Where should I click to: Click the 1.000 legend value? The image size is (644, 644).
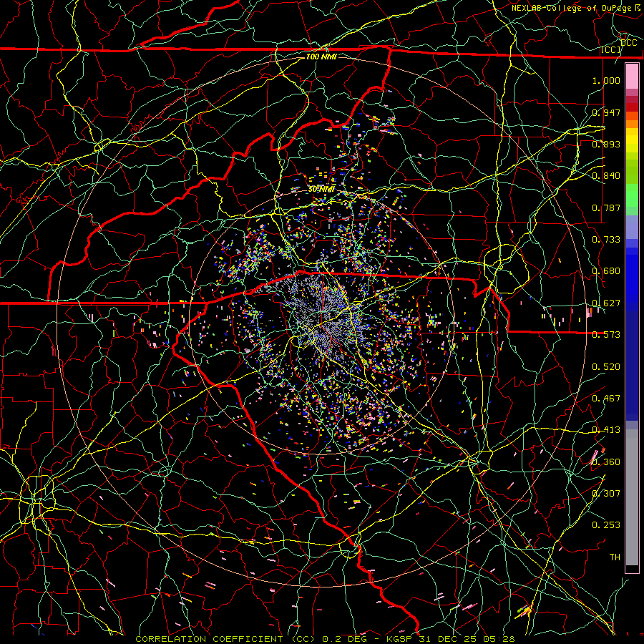tap(606, 80)
